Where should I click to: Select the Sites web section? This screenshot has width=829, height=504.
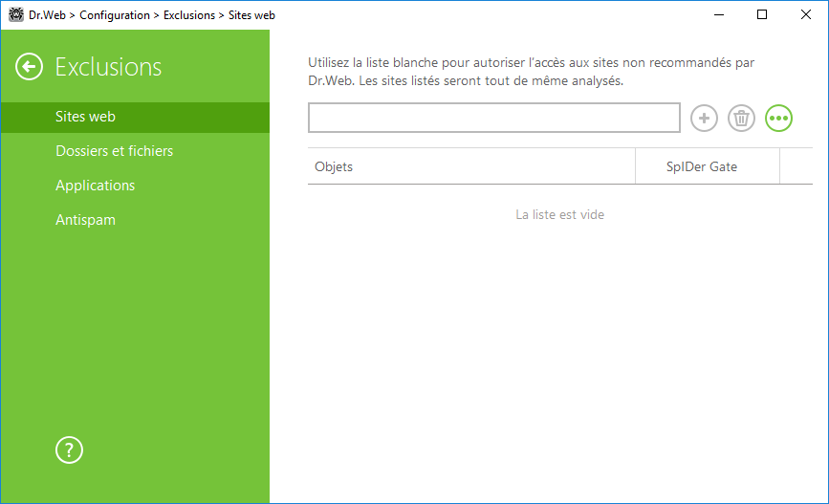[x=136, y=117]
